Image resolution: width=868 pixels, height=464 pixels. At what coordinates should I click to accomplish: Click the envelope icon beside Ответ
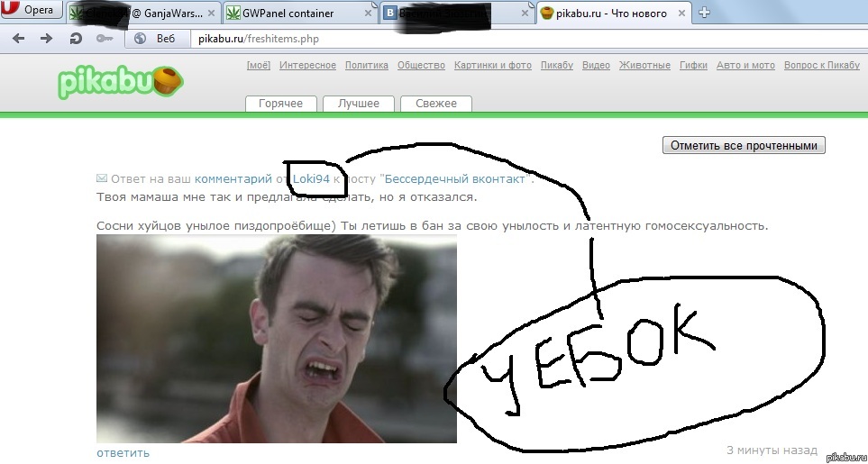pyautogui.click(x=102, y=178)
